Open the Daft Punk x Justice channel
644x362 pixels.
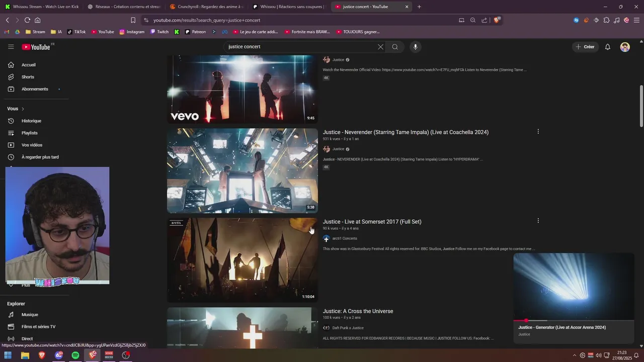click(x=348, y=328)
